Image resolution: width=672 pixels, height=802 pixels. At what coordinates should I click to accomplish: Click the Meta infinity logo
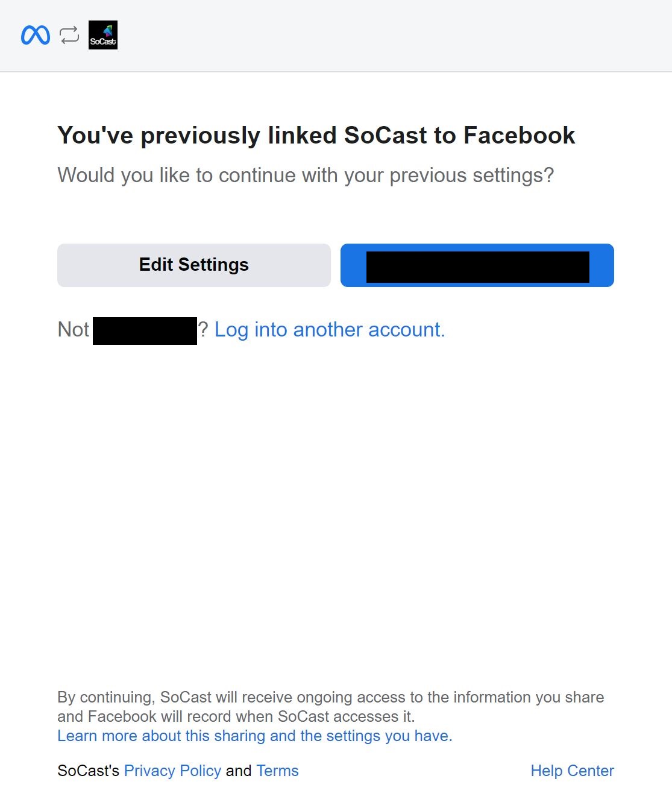[36, 35]
